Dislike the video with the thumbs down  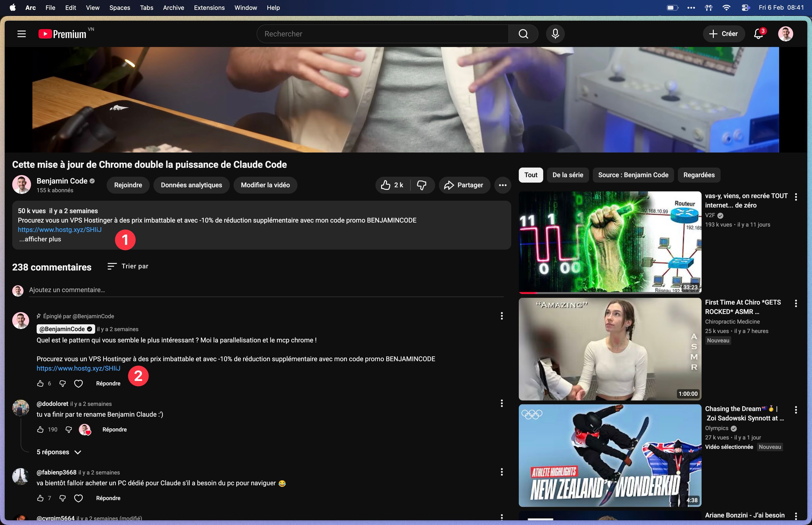[x=422, y=185]
